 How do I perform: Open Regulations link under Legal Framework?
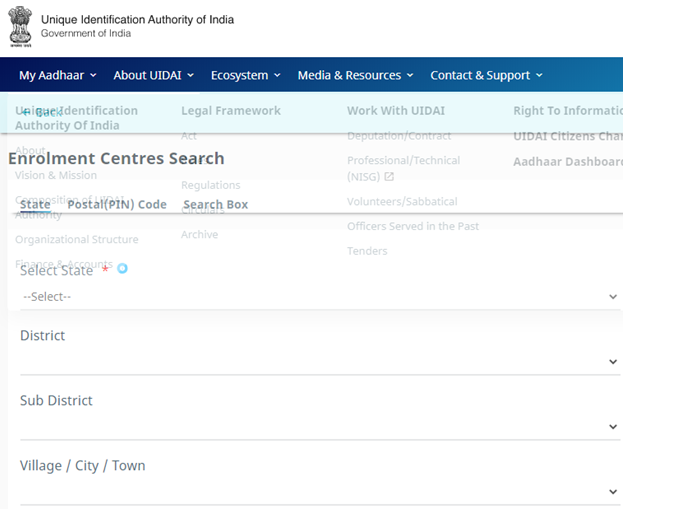click(211, 185)
